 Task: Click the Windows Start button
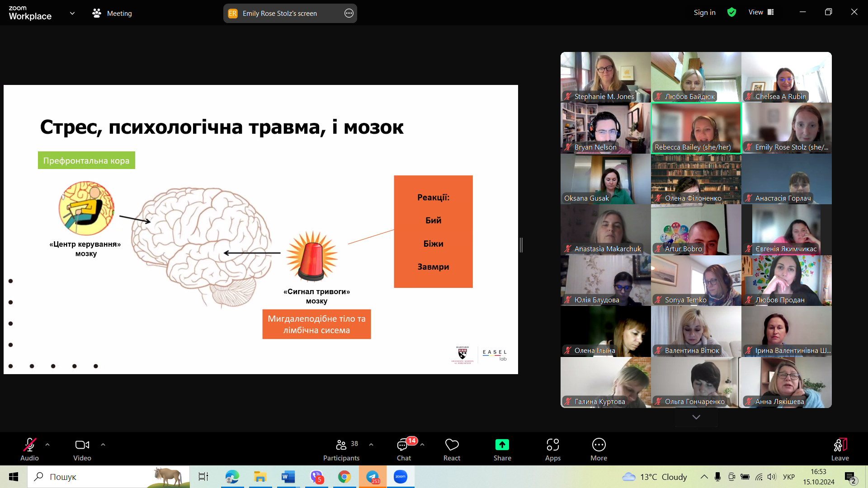(x=14, y=477)
